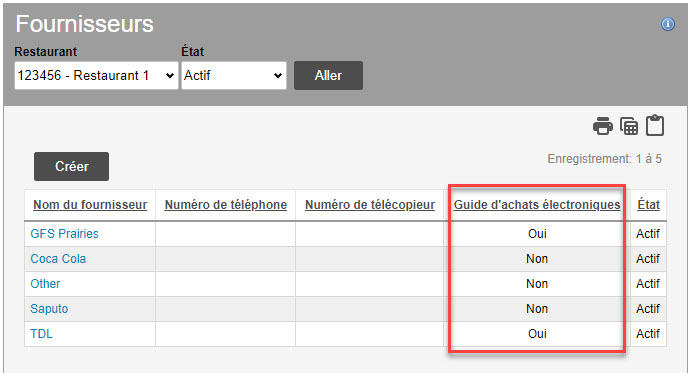Open the Other supplier link

pos(45,283)
